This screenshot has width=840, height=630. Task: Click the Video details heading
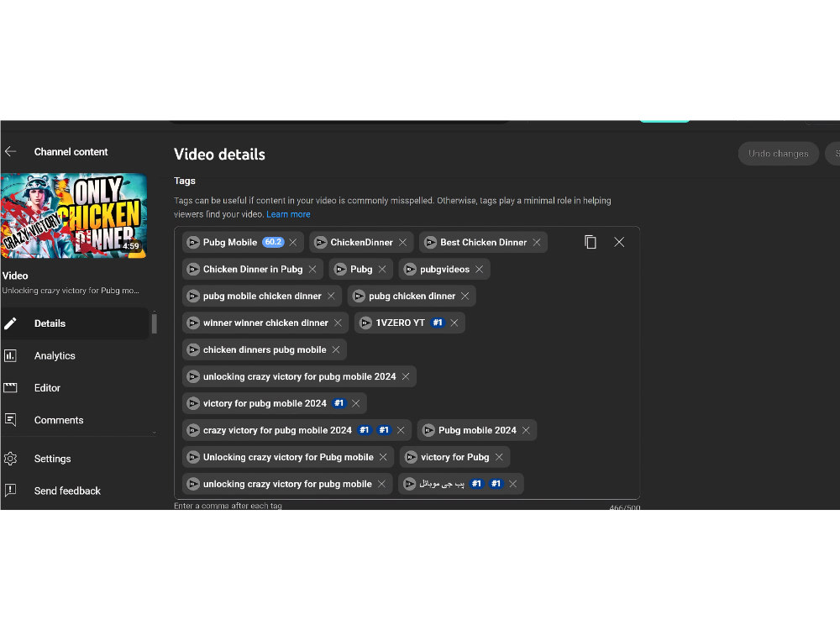(x=219, y=155)
